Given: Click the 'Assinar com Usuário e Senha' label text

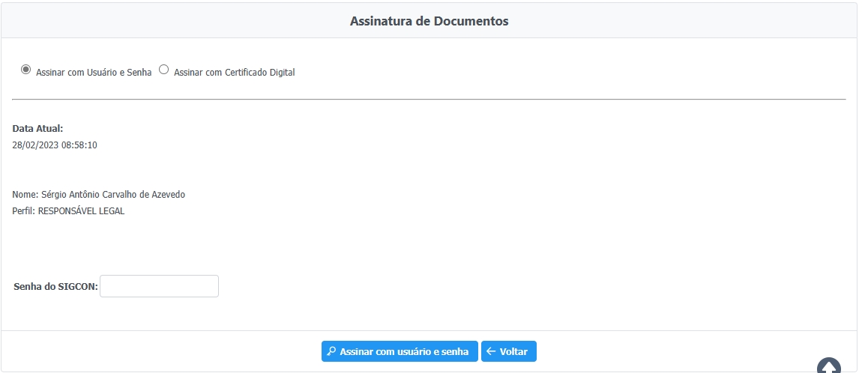Looking at the screenshot, I should tap(94, 73).
